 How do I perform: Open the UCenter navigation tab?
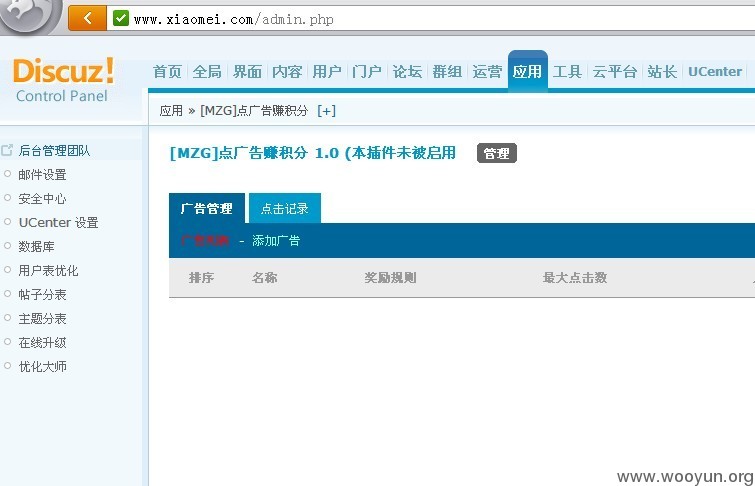point(715,72)
